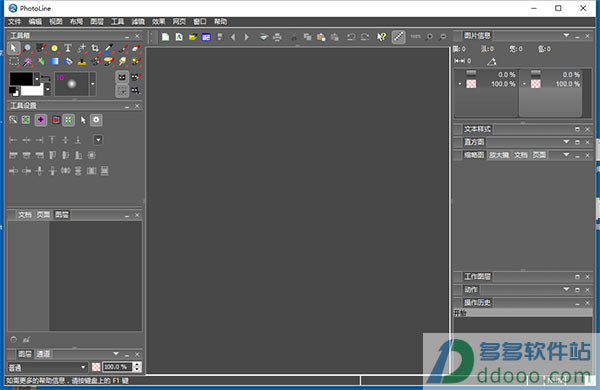Switch to the magnifier (放大镜) tab
The height and width of the screenshot is (390, 600).
click(499, 155)
